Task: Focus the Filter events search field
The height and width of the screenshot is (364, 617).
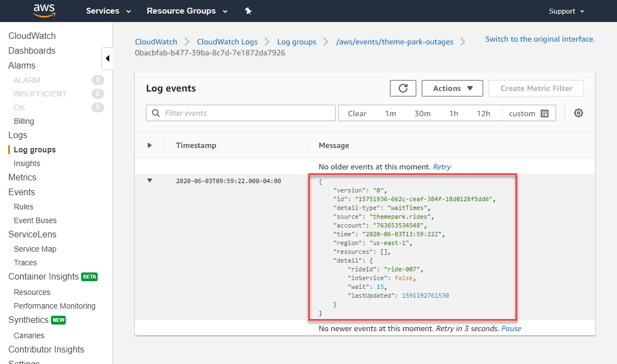Action: 240,113
